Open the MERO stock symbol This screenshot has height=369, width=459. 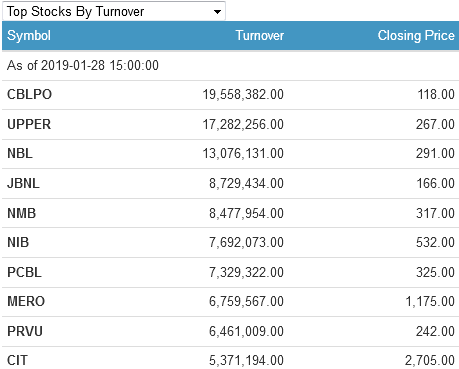pyautogui.click(x=26, y=301)
